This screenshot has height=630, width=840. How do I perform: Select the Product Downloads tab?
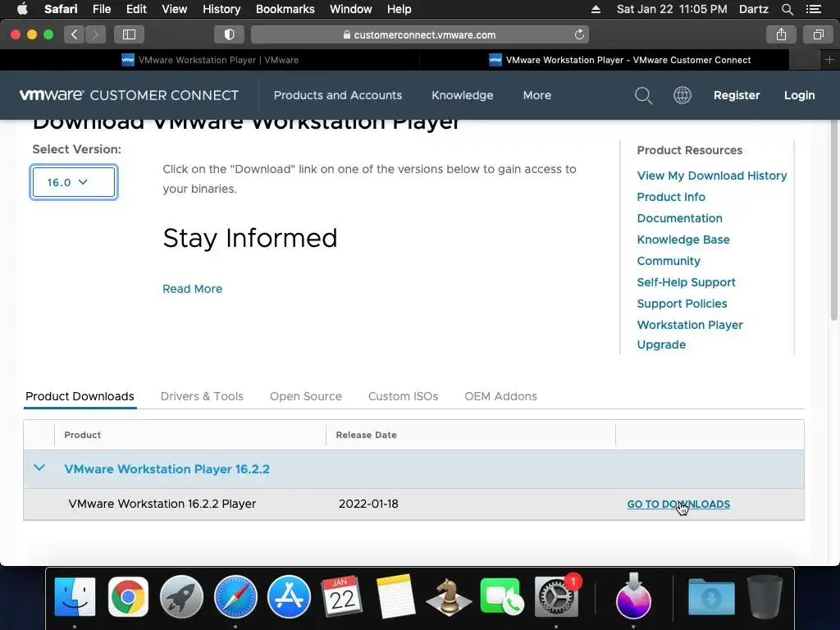click(x=80, y=396)
